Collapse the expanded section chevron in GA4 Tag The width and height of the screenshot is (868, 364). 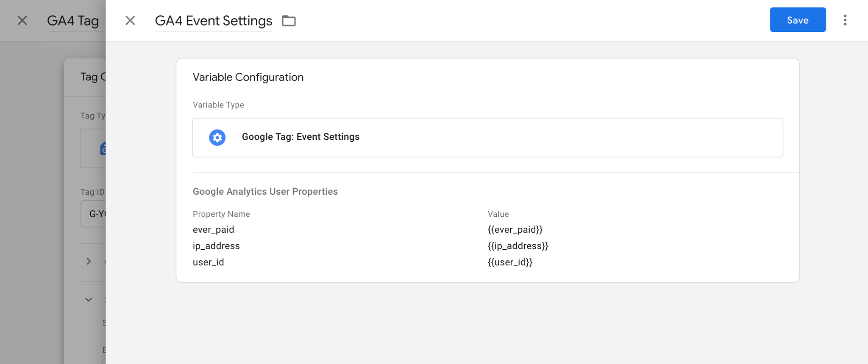pyautogui.click(x=89, y=300)
